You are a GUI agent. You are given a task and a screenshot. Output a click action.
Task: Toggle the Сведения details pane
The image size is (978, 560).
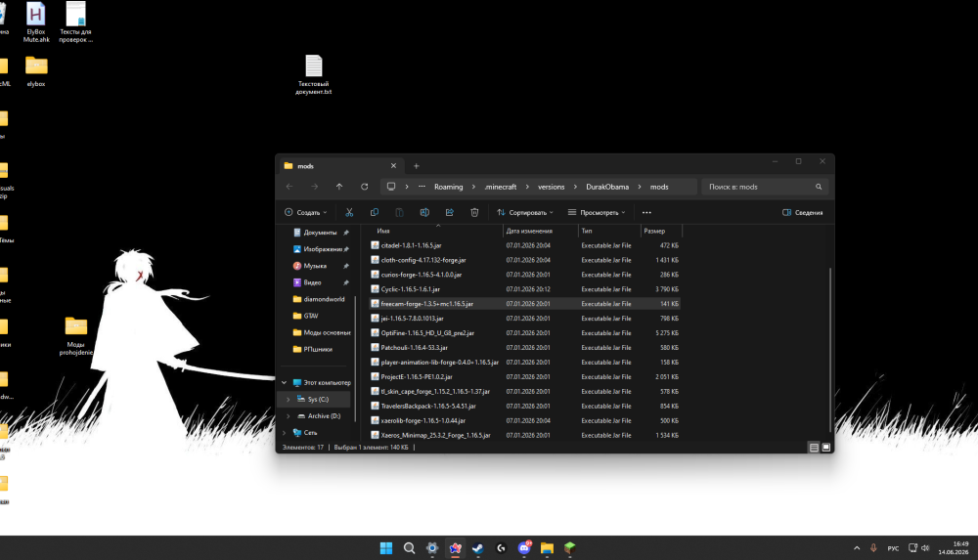(802, 213)
